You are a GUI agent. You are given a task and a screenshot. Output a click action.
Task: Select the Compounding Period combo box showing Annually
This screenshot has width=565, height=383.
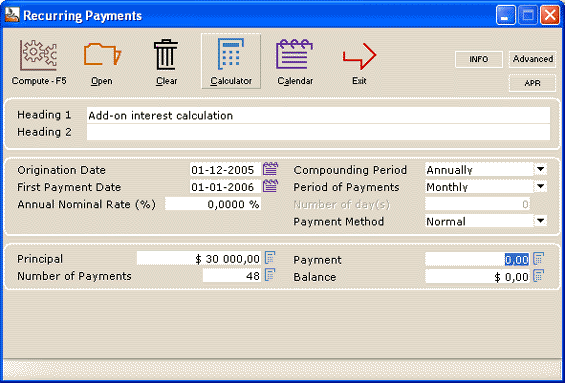click(486, 170)
